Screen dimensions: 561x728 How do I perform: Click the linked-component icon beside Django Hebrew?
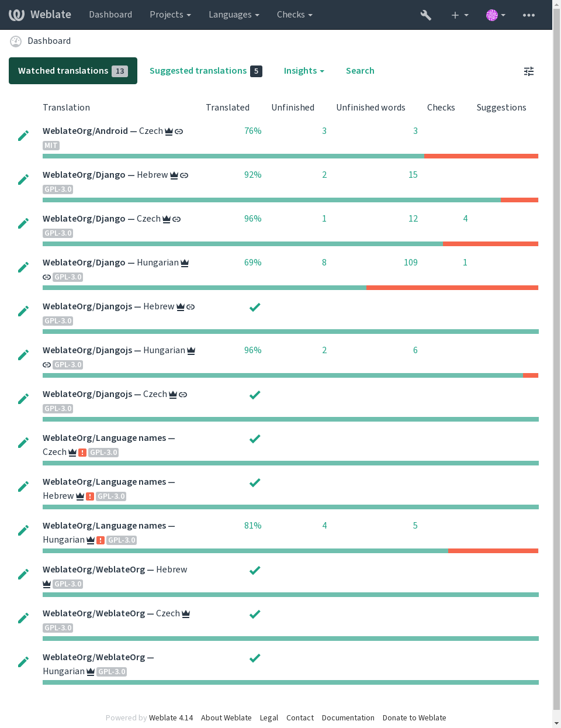point(184,175)
